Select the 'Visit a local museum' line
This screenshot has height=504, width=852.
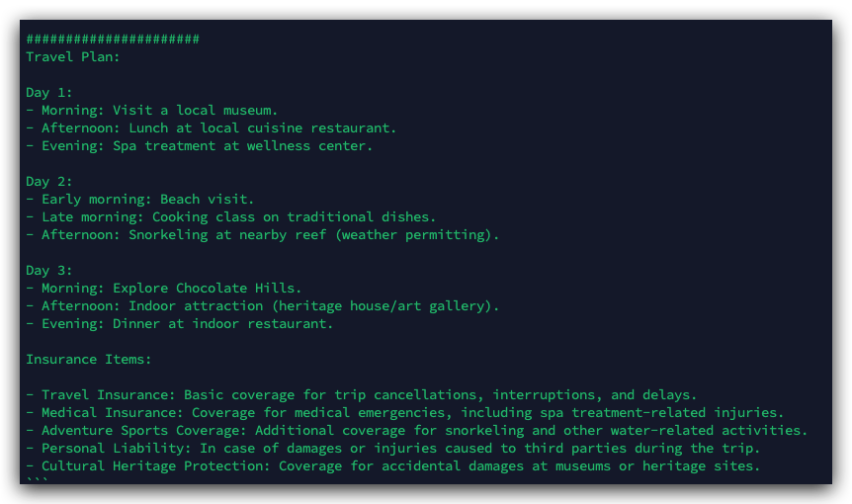point(152,111)
